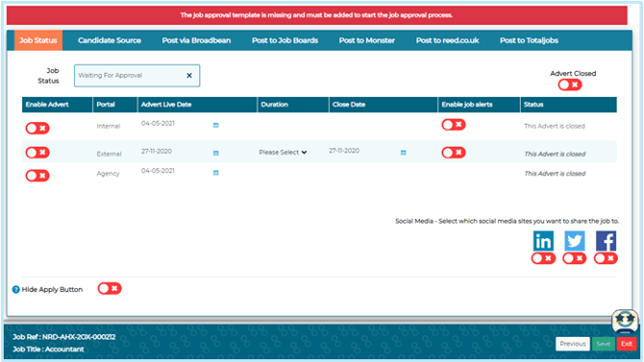This screenshot has height=362, width=644.
Task: Click the red Exit button
Action: point(627,344)
